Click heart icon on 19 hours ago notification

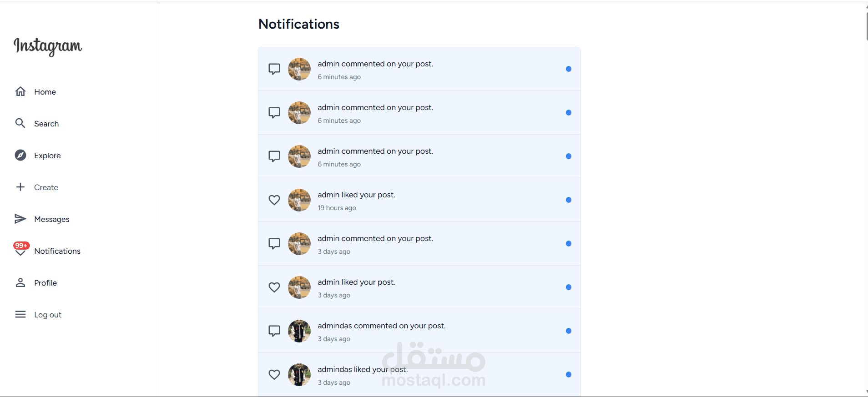click(x=274, y=200)
